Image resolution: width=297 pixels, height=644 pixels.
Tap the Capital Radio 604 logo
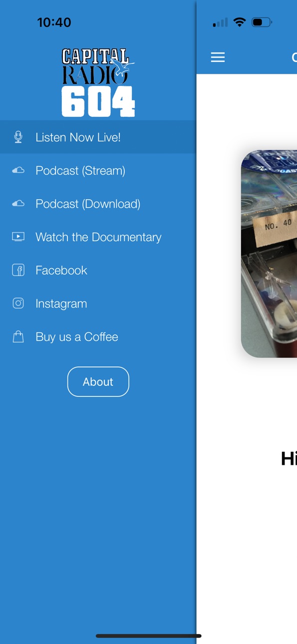pos(98,82)
